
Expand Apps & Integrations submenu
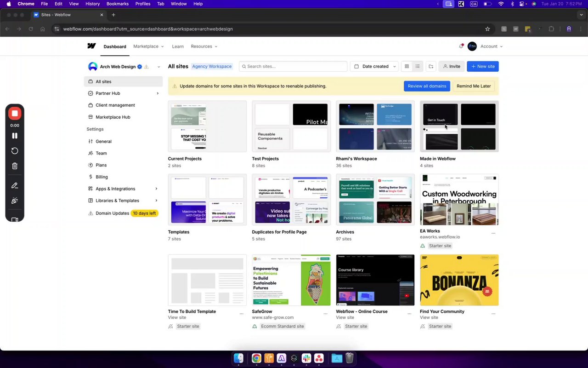pos(156,189)
